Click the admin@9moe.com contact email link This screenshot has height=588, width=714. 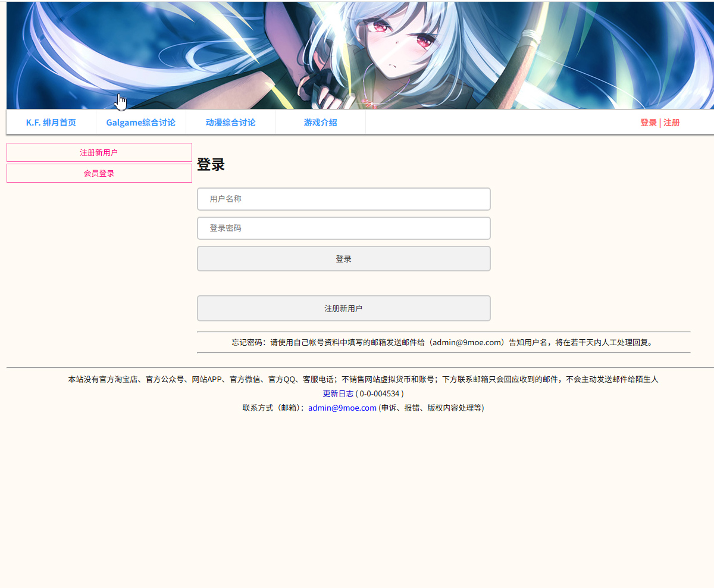(x=341, y=408)
